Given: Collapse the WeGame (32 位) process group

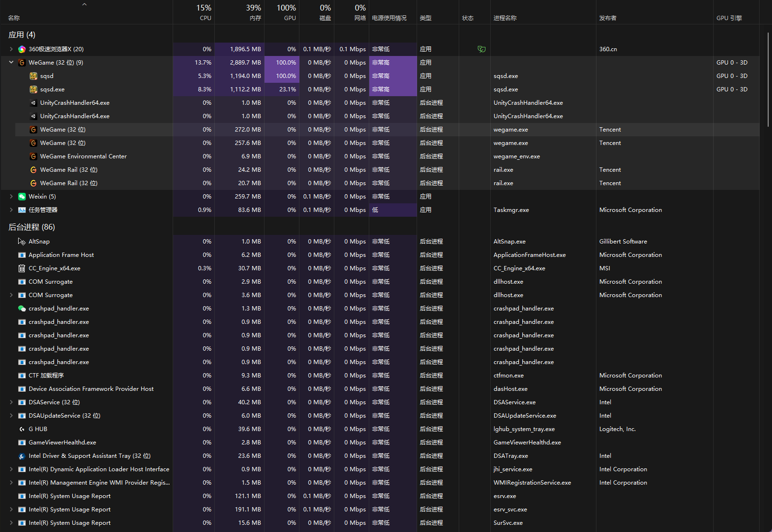Looking at the screenshot, I should 11,63.
